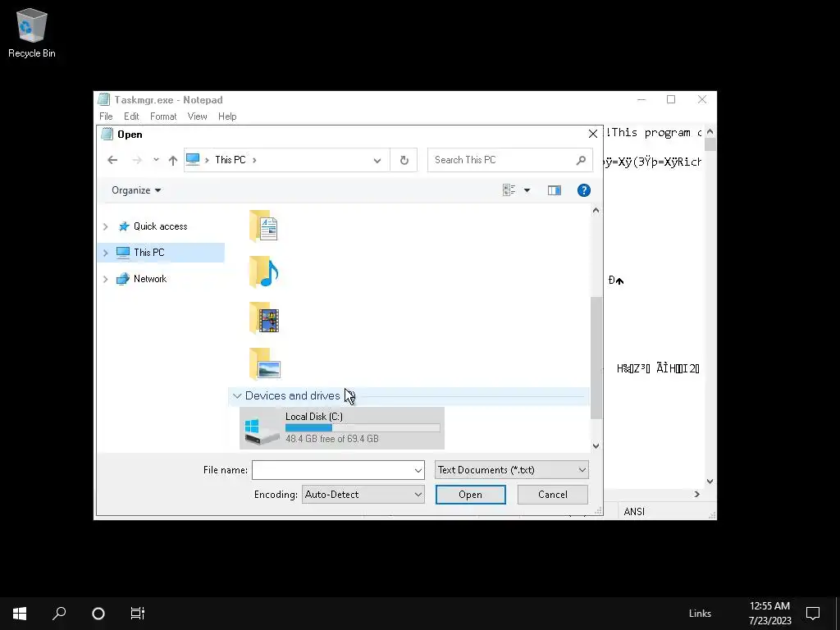This screenshot has width=840, height=630.
Task: Click the search magnifier in Search This PC
Action: coord(581,160)
